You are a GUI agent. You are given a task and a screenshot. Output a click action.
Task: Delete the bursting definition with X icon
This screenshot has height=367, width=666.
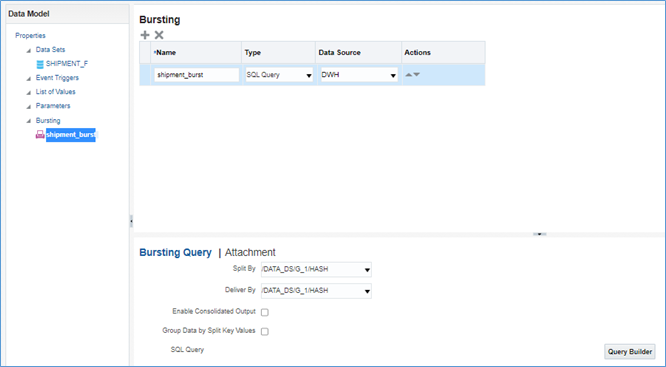tap(159, 35)
